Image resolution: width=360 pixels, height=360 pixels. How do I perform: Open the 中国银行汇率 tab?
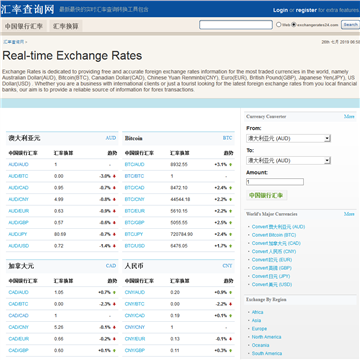(x=24, y=26)
